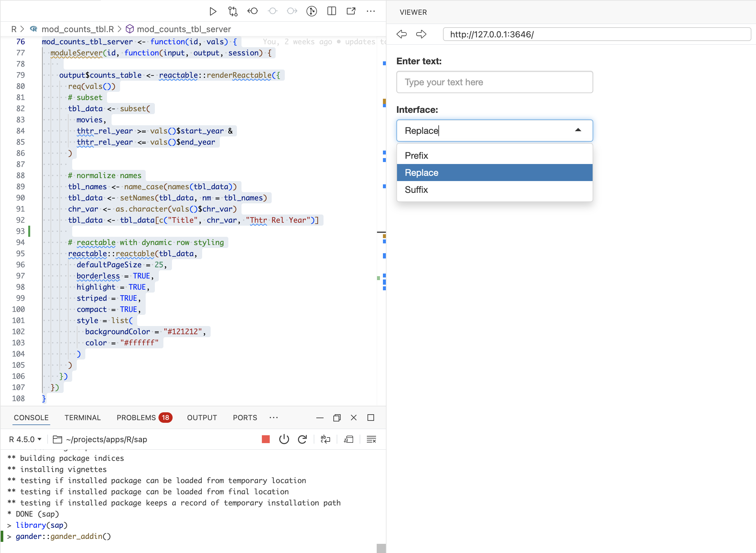Go to previous change icon in toolbar
Image resolution: width=756 pixels, height=553 pixels.
[x=252, y=11]
